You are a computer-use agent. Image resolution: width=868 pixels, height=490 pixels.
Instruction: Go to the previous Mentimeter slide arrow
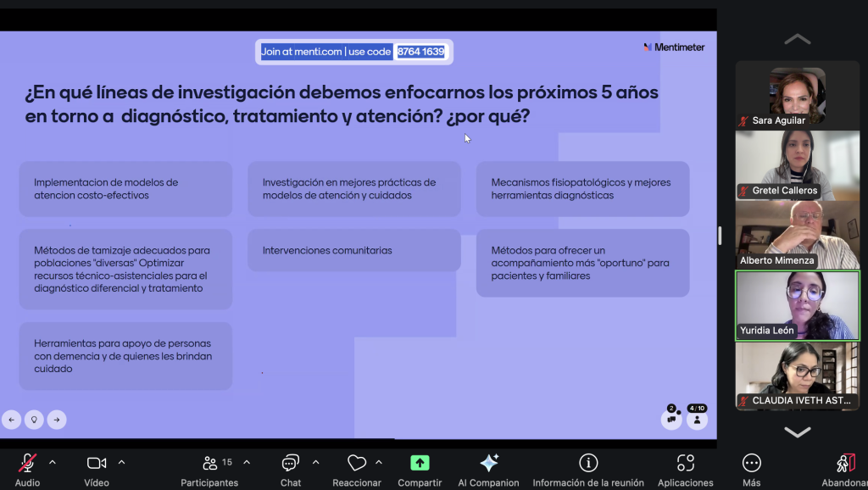(12, 420)
